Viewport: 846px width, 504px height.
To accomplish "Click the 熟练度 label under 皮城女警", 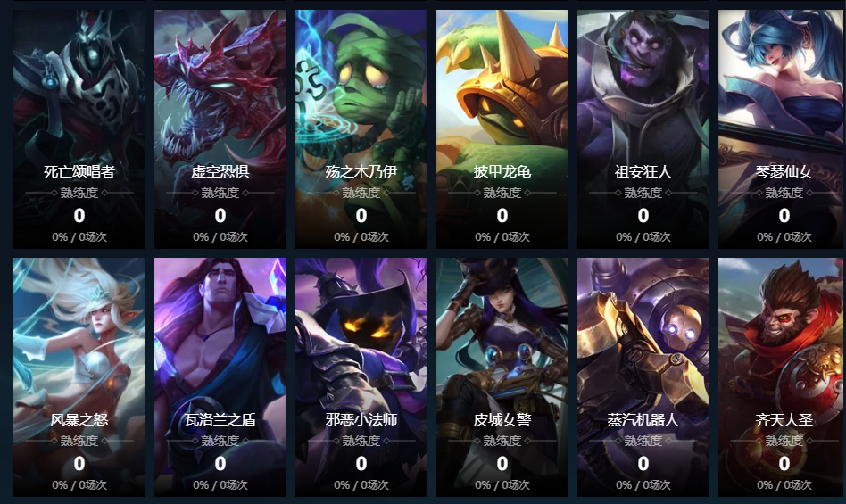I will [502, 441].
